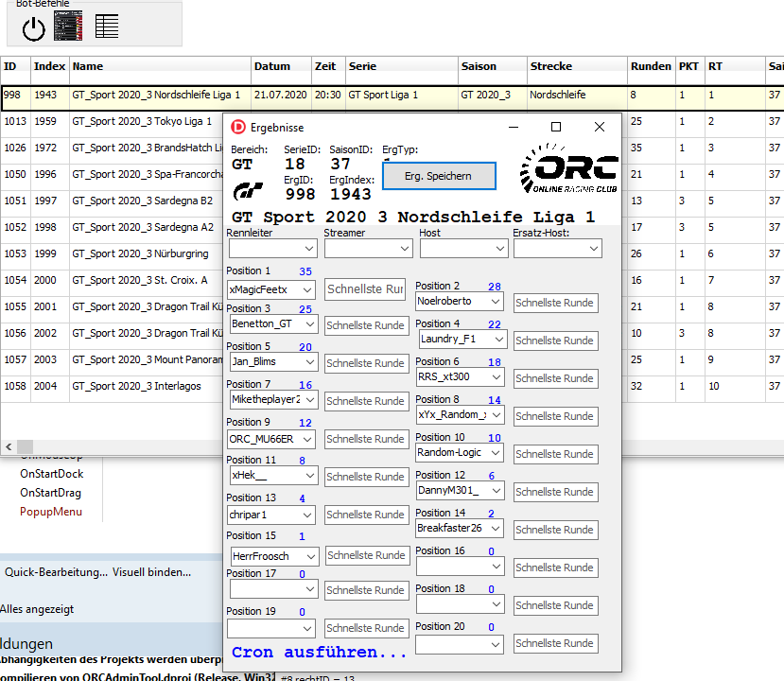Image resolution: width=784 pixels, height=681 pixels.
Task: Close the Ergebnisse dialog
Action: pyautogui.click(x=600, y=127)
